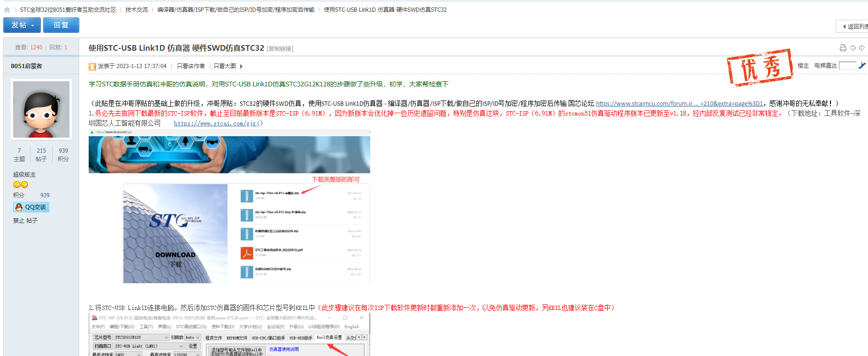Click the 楼主 floor label
This screenshot has height=356, width=868.
click(803, 66)
